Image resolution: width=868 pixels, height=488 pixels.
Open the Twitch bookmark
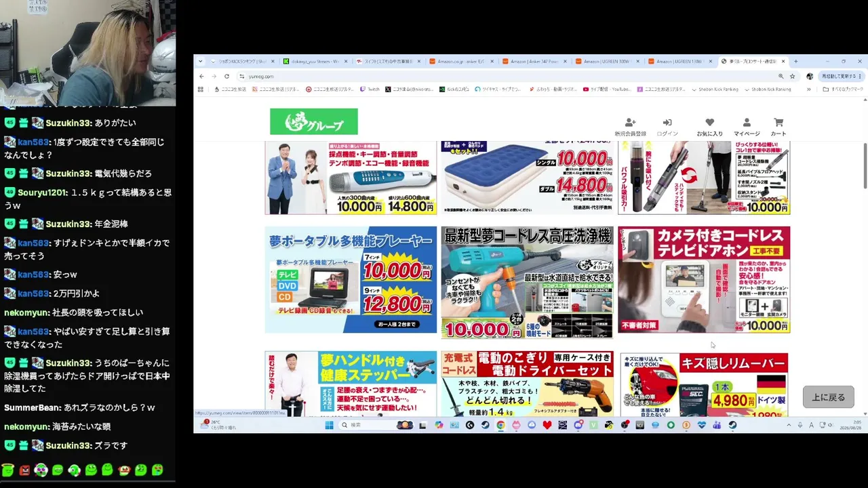[370, 89]
